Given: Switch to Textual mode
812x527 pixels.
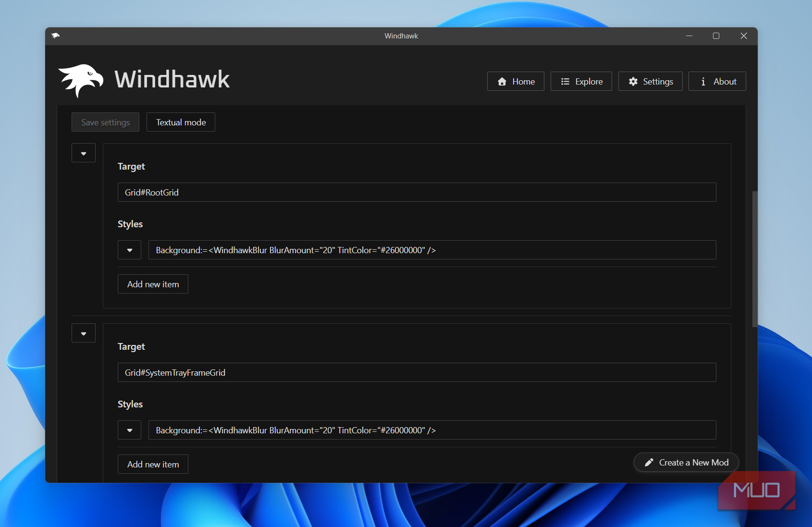Looking at the screenshot, I should click(181, 122).
